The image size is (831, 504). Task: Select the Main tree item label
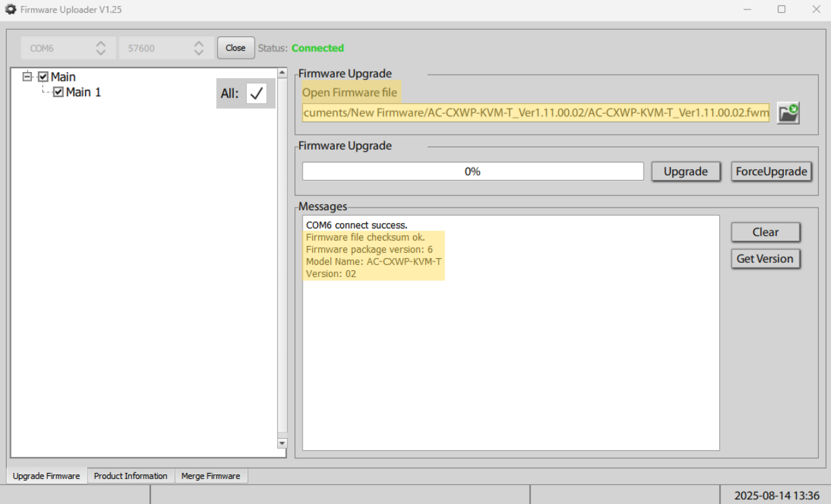tap(63, 77)
